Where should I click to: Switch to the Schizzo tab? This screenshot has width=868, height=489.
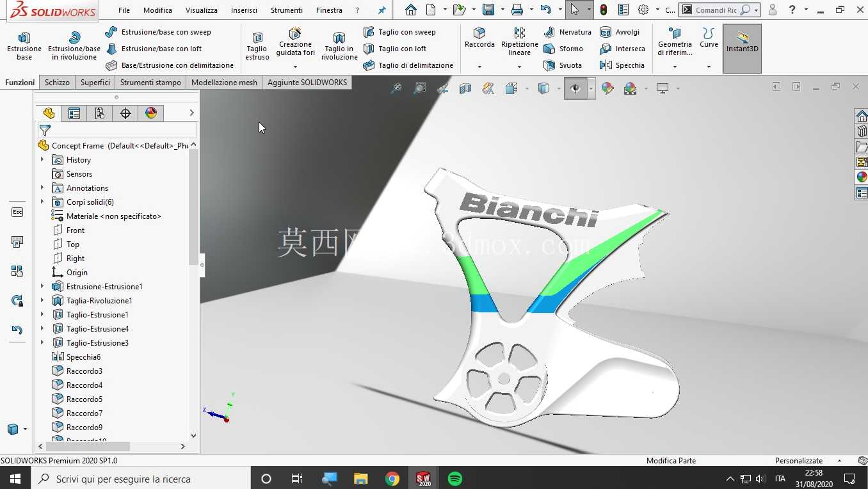(x=57, y=83)
